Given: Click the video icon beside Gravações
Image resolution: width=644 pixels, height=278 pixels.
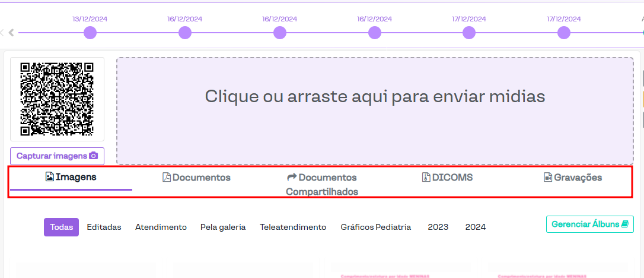Looking at the screenshot, I should click(x=548, y=178).
